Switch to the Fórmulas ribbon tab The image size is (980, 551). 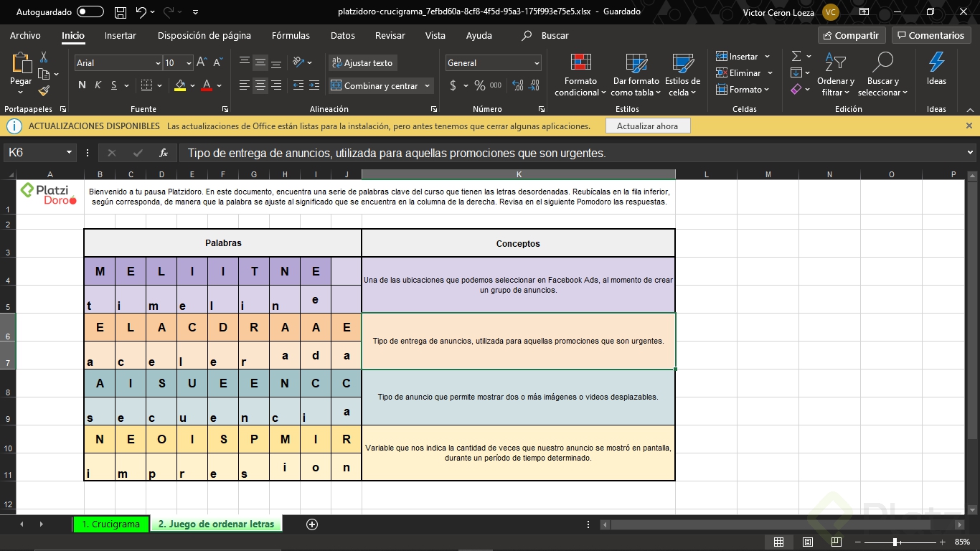pyautogui.click(x=291, y=35)
